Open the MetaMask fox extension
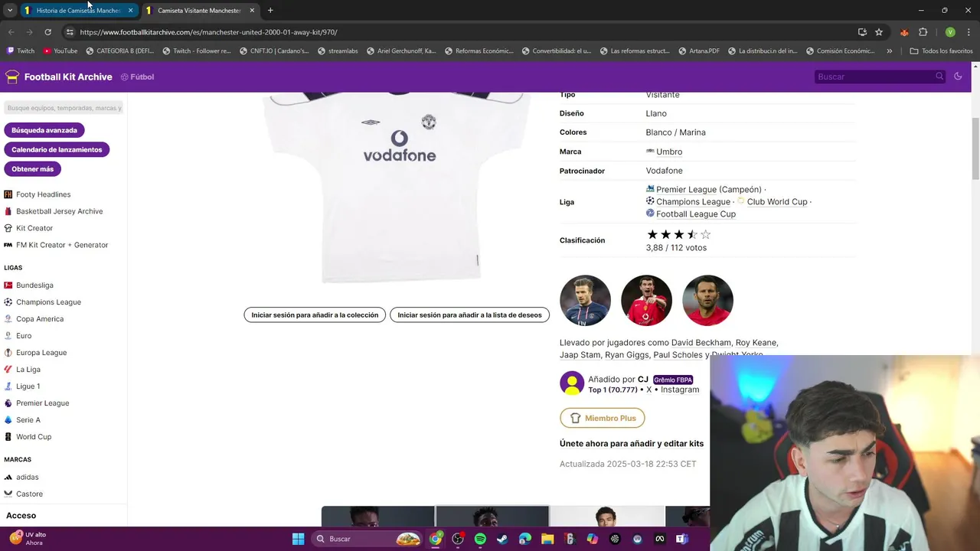Viewport: 980px width, 551px height. coord(904,32)
